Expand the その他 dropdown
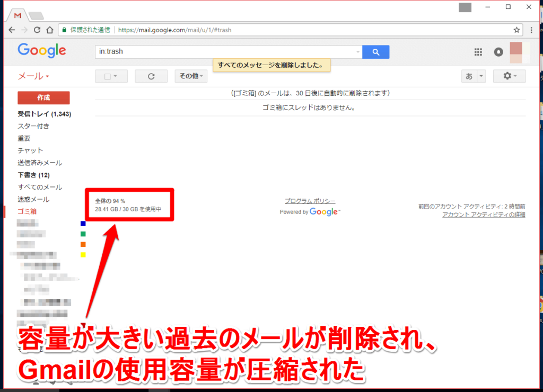The height and width of the screenshot is (392, 543). click(x=191, y=76)
